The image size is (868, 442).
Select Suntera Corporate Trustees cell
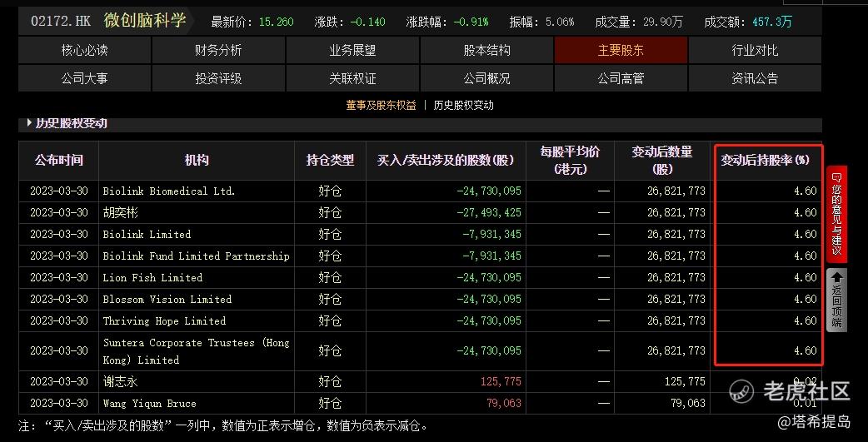[196, 350]
